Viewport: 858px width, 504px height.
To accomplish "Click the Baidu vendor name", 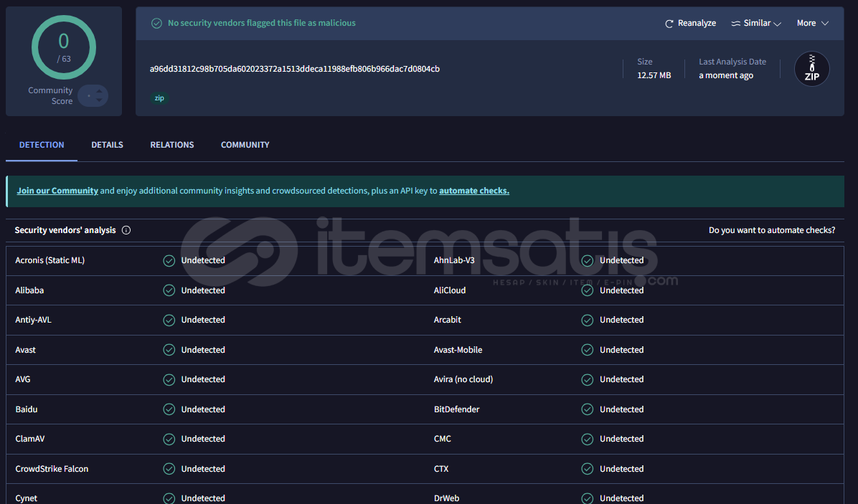I will [x=27, y=409].
